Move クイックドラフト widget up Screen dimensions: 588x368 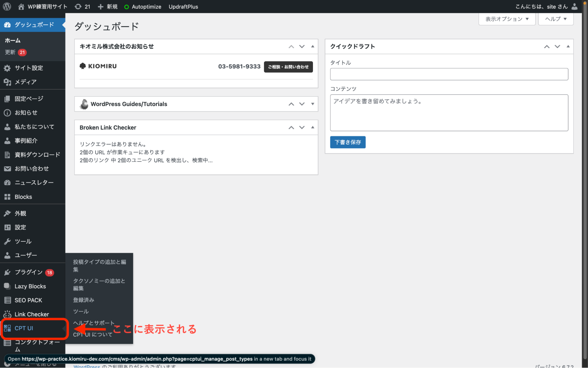[x=547, y=47]
